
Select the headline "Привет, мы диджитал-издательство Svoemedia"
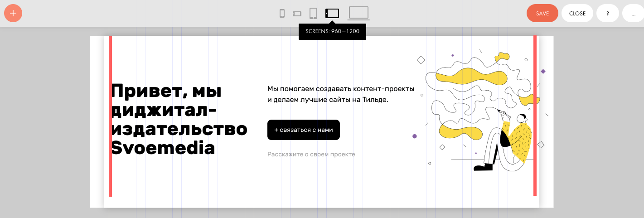179,119
